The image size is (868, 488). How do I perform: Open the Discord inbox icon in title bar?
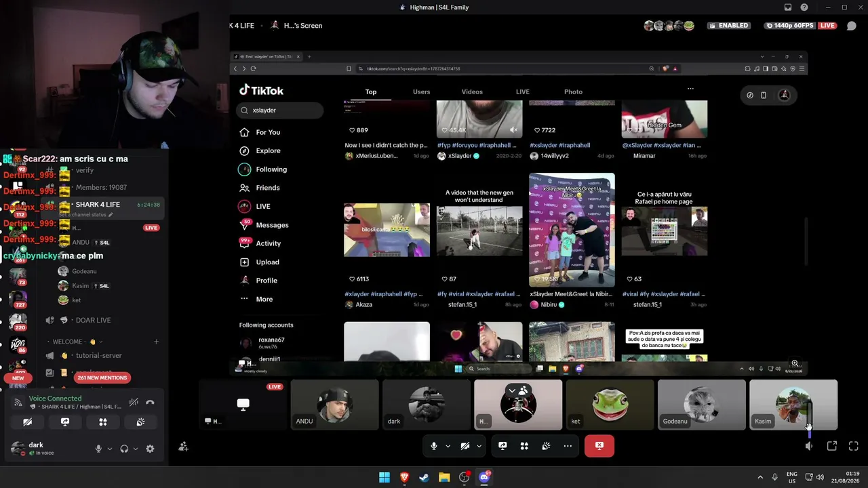pyautogui.click(x=788, y=7)
